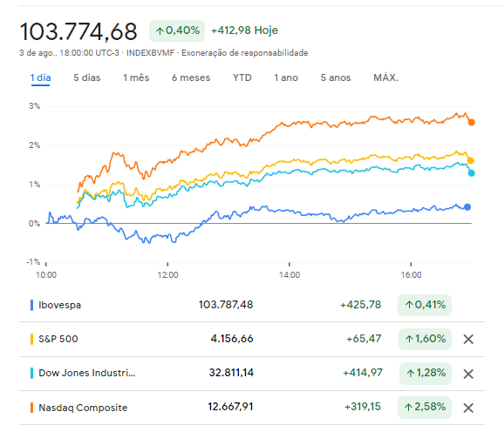Open the 1 mês range tab

click(x=136, y=78)
